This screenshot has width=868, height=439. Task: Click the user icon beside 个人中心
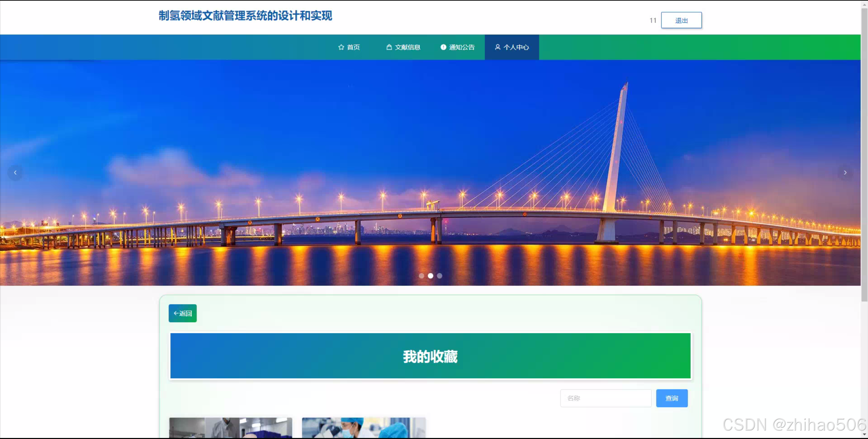[x=497, y=47]
